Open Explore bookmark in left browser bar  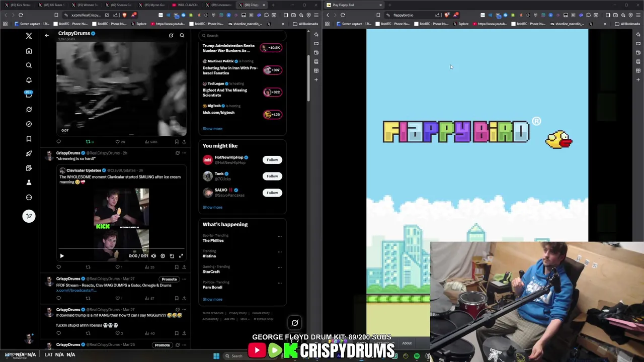pyautogui.click(x=139, y=24)
